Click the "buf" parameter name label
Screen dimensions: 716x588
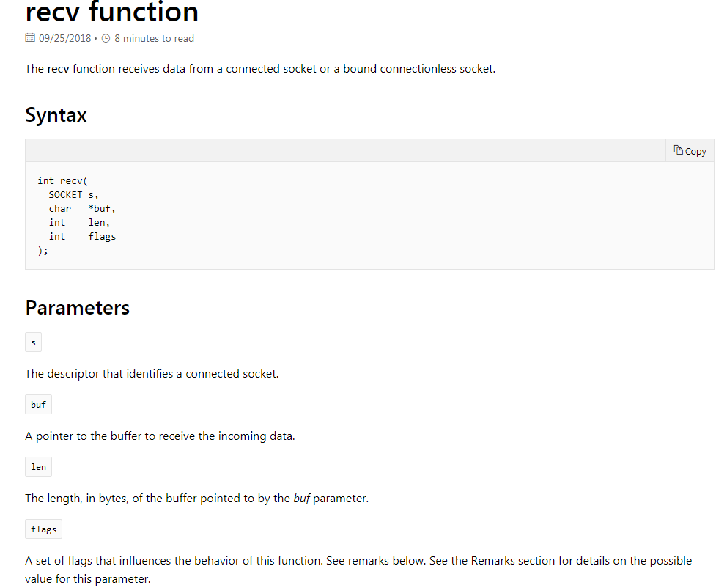[38, 405]
